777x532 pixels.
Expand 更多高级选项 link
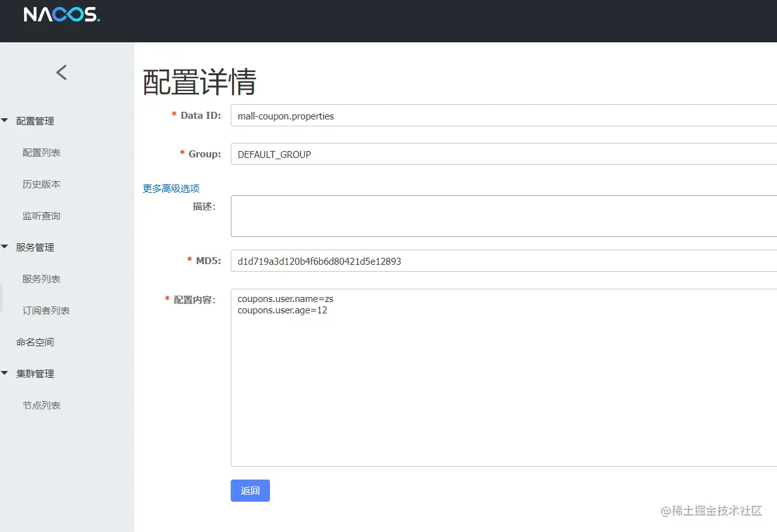point(171,188)
